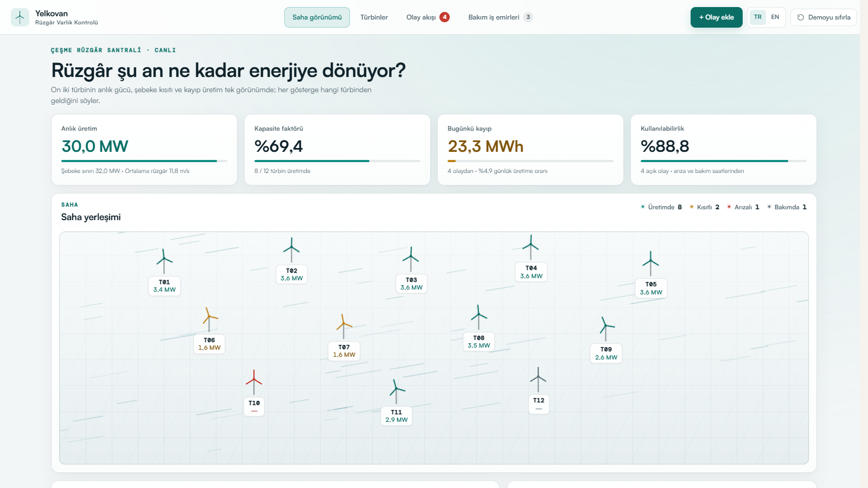This screenshot has height=488, width=868.
Task: Click the T06 1,6 MW label
Action: click(x=209, y=344)
